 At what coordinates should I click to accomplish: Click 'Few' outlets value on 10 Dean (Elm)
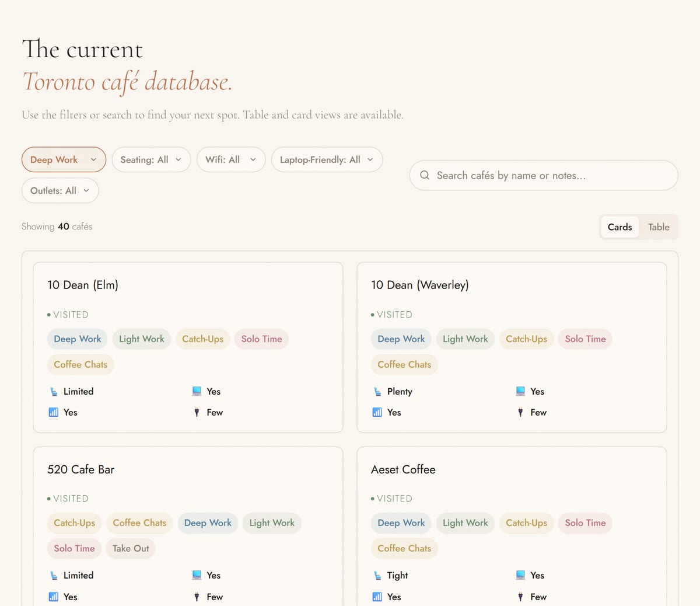click(x=215, y=412)
